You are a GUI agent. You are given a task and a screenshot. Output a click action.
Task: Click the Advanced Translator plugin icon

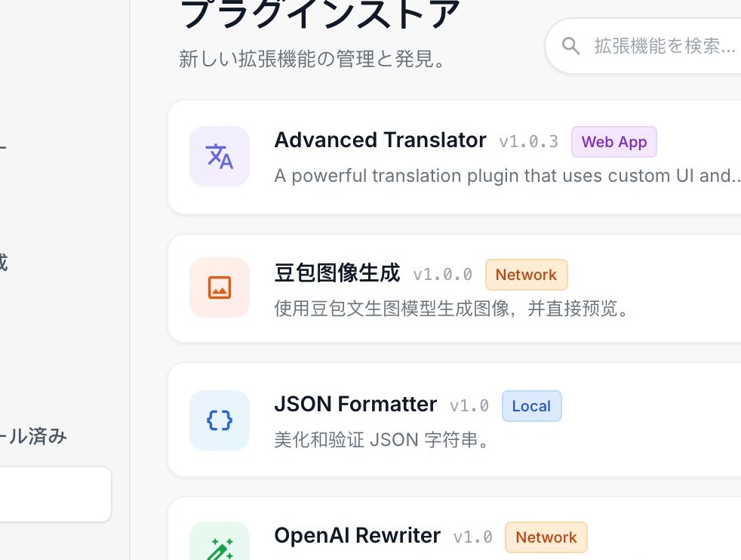pyautogui.click(x=220, y=156)
